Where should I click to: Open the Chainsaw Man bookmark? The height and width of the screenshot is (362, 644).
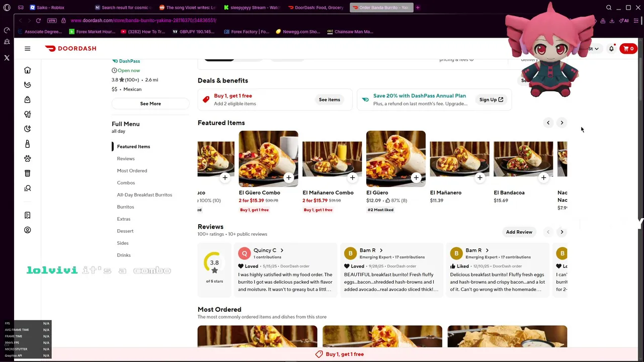click(x=350, y=32)
